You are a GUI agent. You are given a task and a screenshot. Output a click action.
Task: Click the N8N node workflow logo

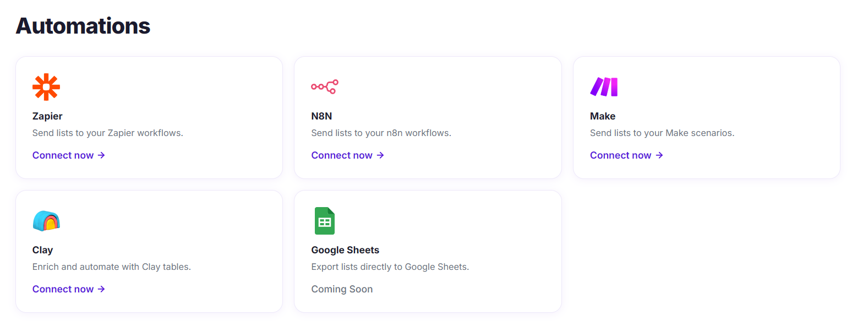coord(325,87)
